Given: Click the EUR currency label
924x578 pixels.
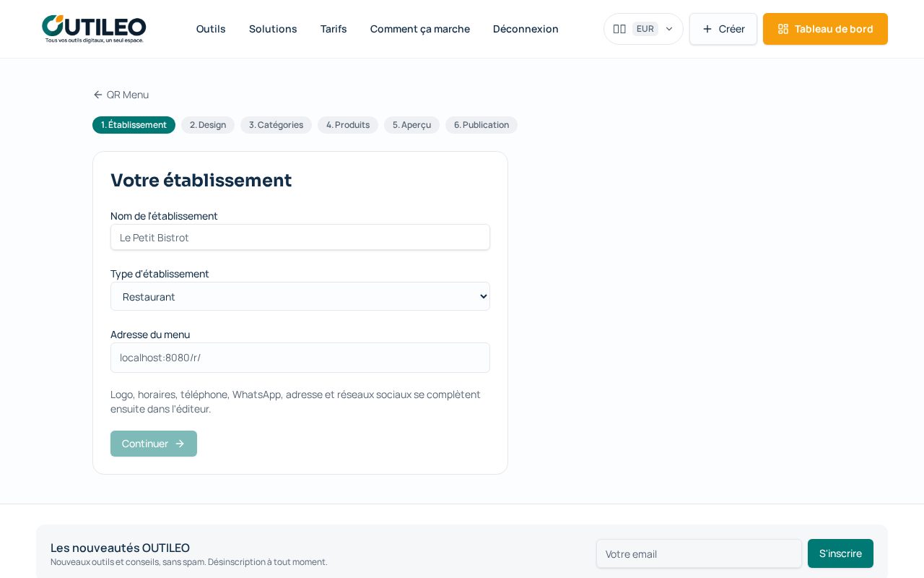Looking at the screenshot, I should [x=645, y=29].
